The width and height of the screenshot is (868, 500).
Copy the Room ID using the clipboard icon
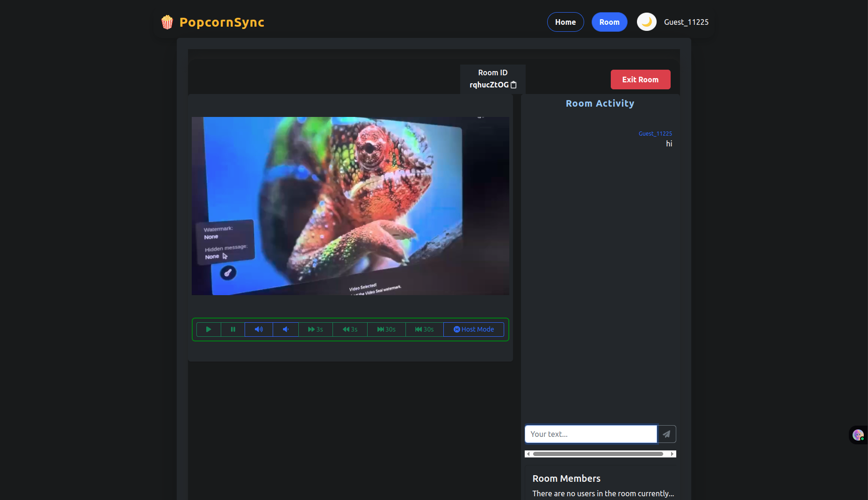514,85
